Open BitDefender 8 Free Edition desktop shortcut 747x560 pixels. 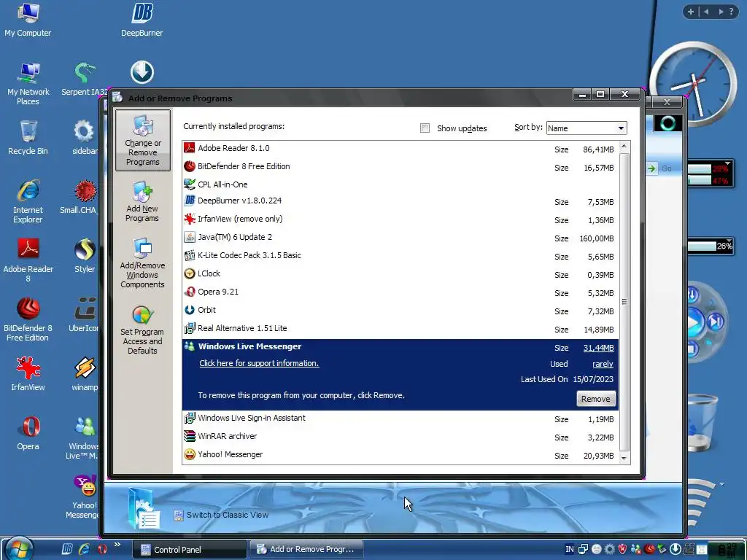pos(28,319)
